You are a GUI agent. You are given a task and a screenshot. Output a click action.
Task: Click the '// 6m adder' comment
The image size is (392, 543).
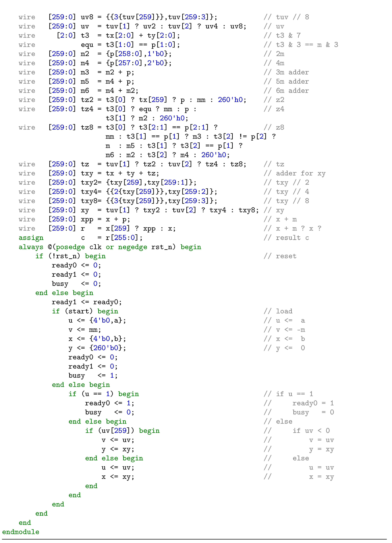coord(286,91)
